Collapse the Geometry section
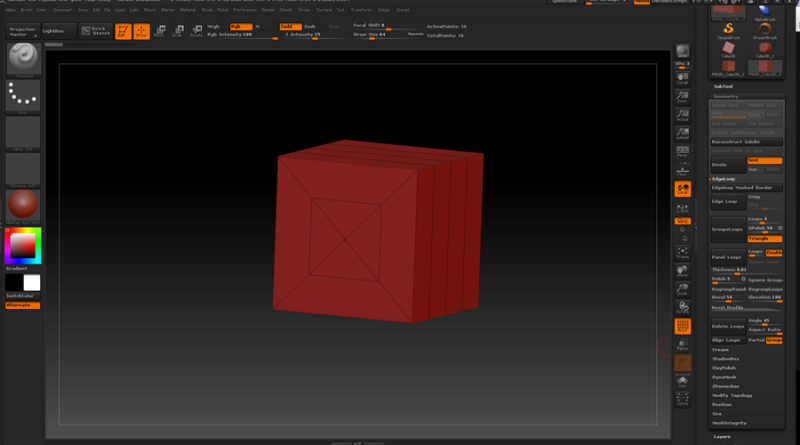The image size is (800, 445). [x=726, y=96]
